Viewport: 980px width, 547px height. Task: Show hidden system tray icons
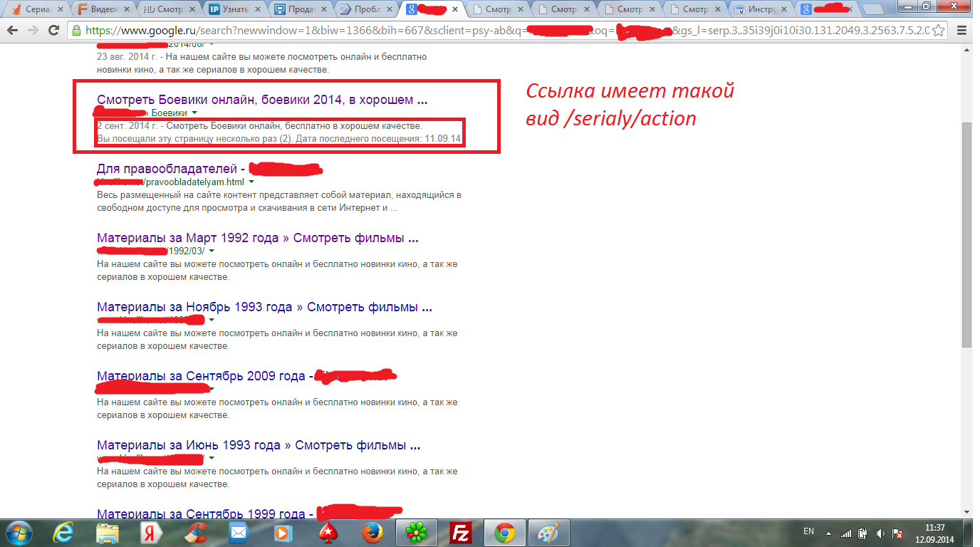830,533
